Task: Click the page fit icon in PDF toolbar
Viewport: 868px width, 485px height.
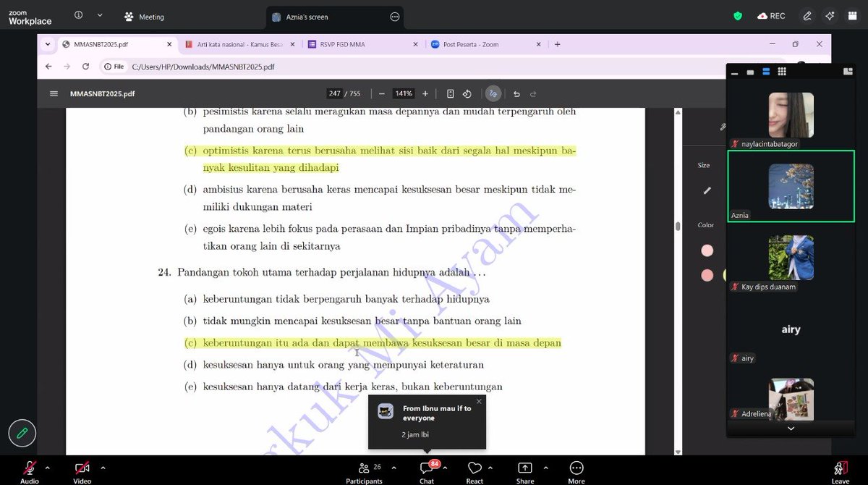Action: (x=450, y=93)
